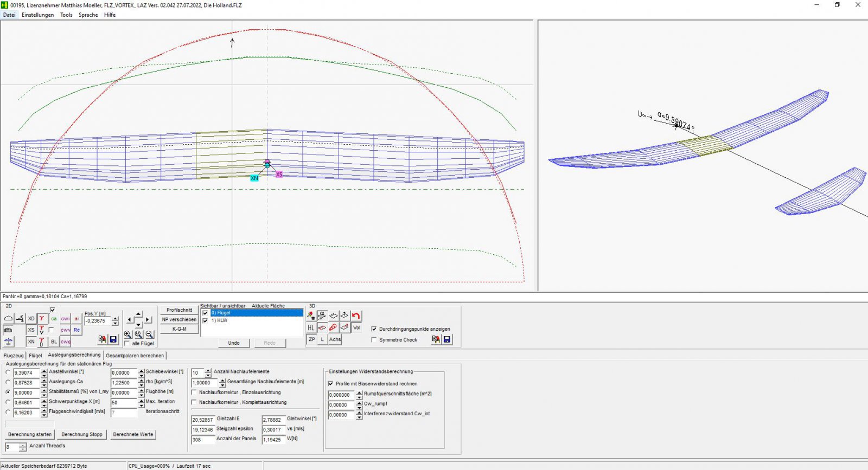Enable the Symmetrie Check checkbox

tap(374, 339)
